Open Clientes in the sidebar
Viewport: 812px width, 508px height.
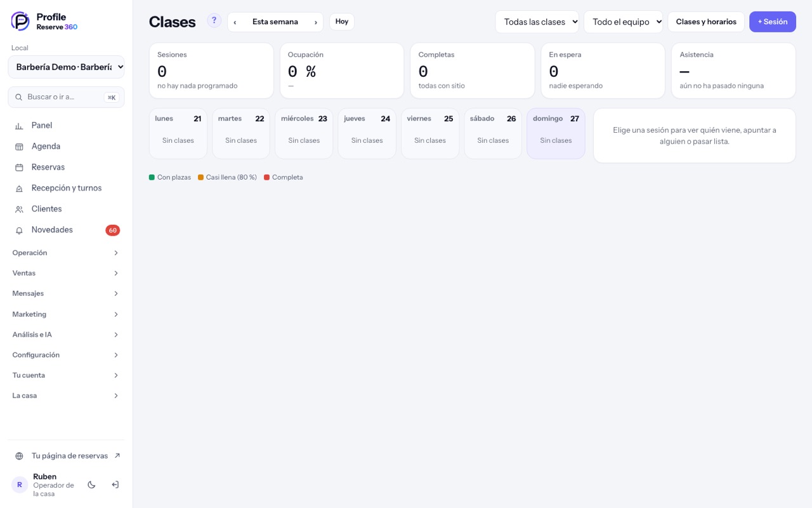click(66, 210)
